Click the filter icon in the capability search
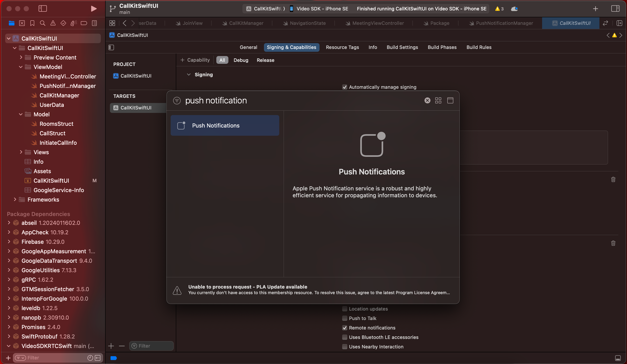 point(177,100)
